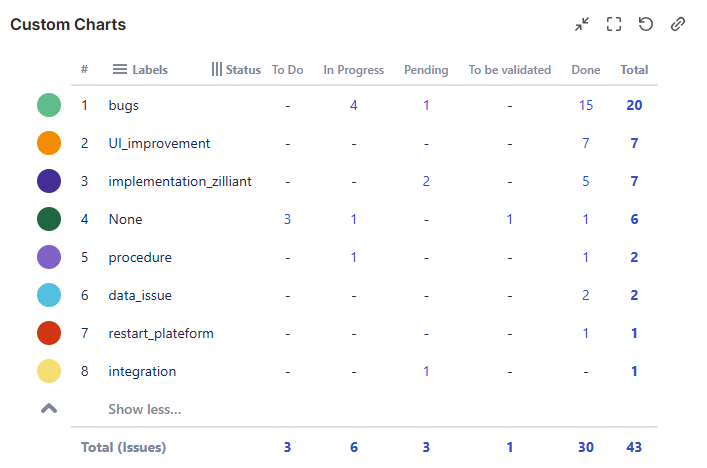Open the Pending count for implementation_zilliant

point(426,181)
